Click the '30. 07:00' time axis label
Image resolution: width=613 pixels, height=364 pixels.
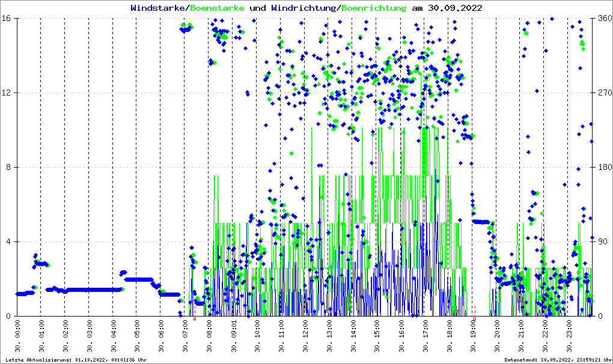185,336
